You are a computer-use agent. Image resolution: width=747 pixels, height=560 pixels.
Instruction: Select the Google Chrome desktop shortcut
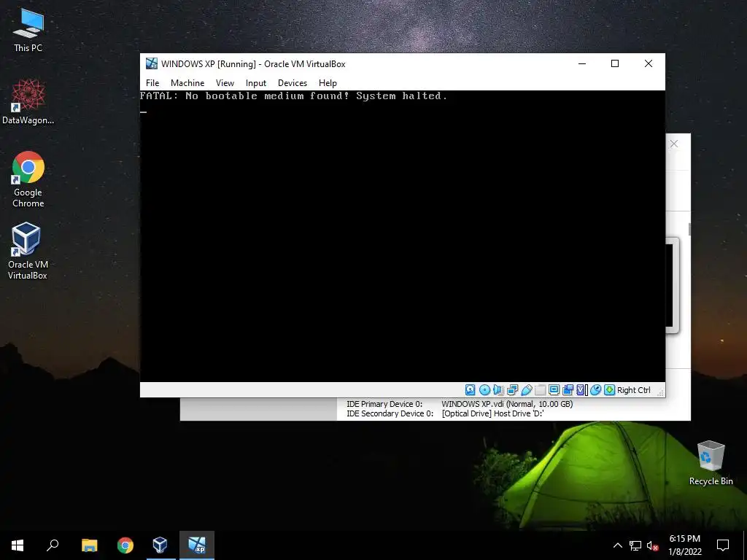pyautogui.click(x=28, y=179)
